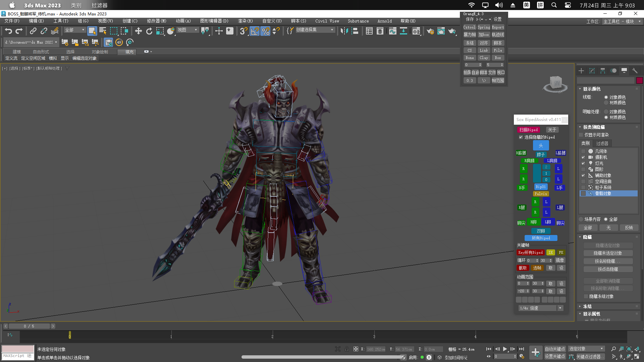The width and height of the screenshot is (644, 362).
Task: Click the Align tool icon
Action: pos(355,31)
